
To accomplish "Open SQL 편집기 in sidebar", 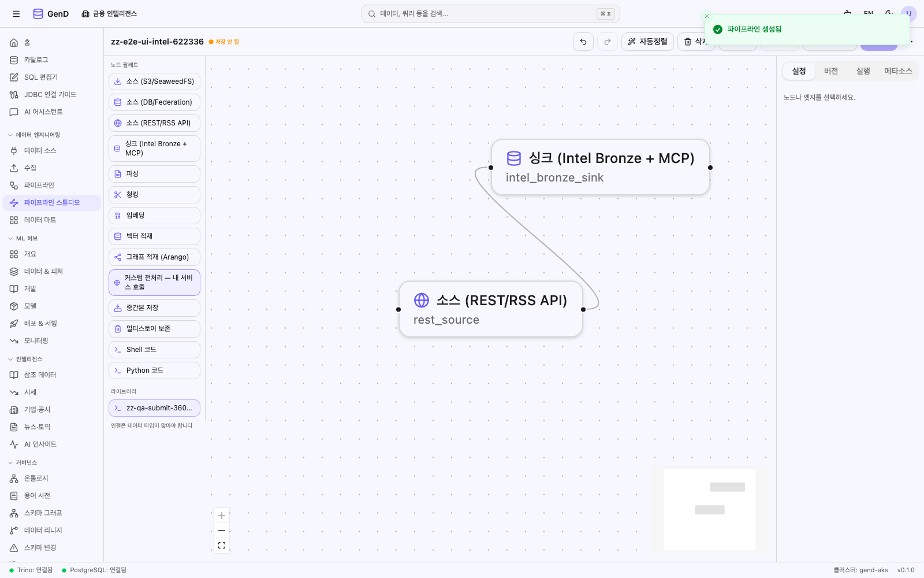I will point(52,77).
